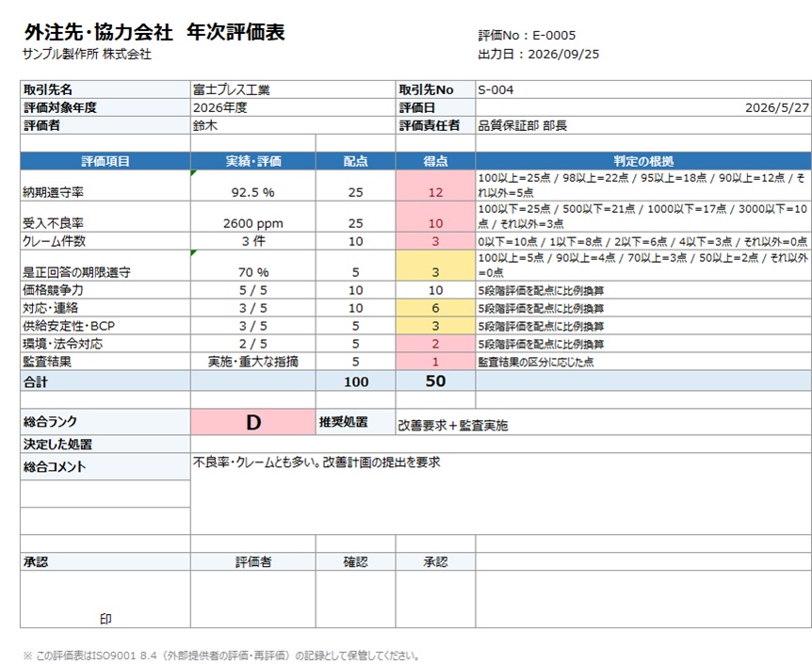Click the 実施･重大な指摘 cell

(x=253, y=362)
